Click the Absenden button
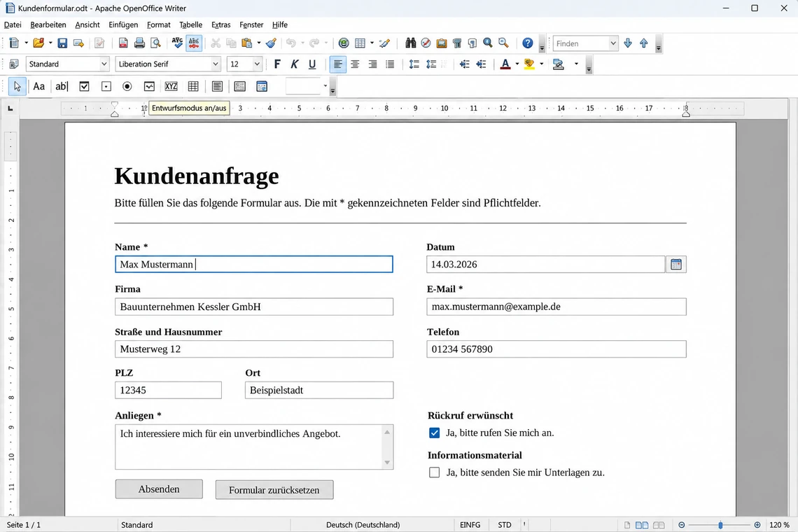Screen dimensions: 798x532 (x=159, y=489)
